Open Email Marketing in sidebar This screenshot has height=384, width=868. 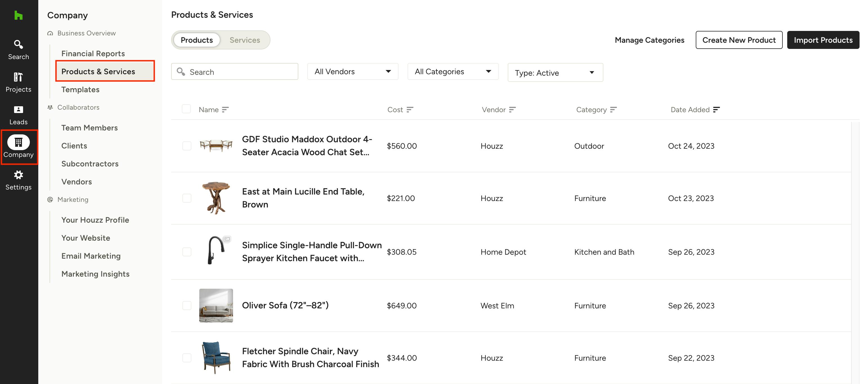point(91,256)
